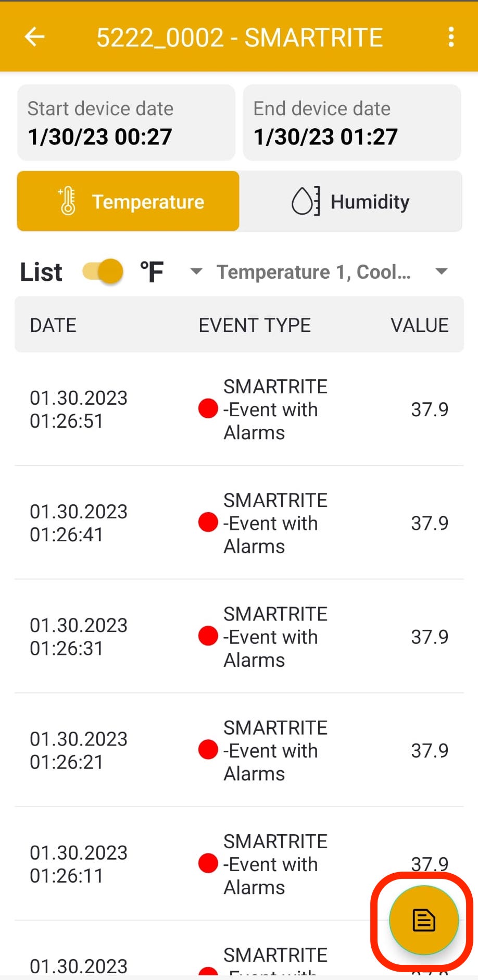478x980 pixels.
Task: Select the Start device date field
Action: (126, 123)
